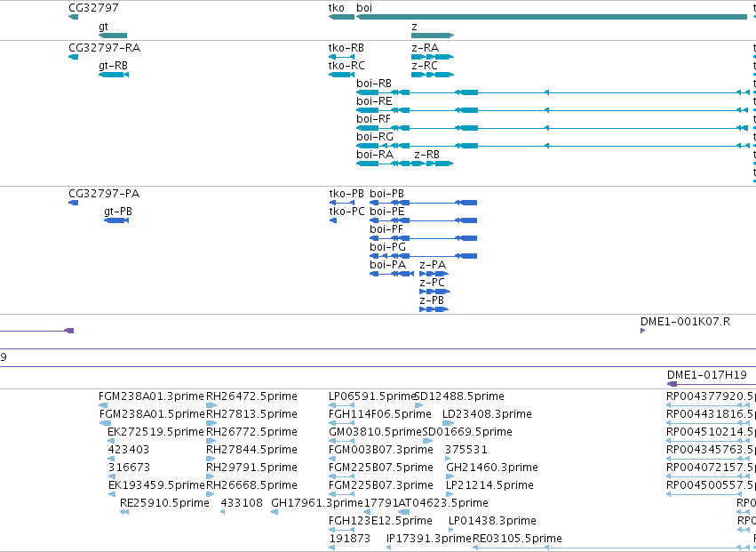The width and height of the screenshot is (756, 552).
Task: Select the gt-RB transcript
Action: point(114,75)
